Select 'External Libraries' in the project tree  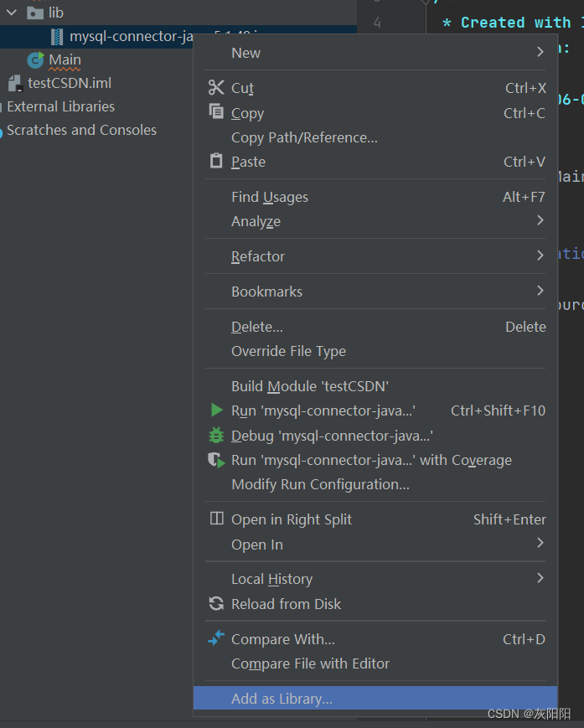point(60,106)
